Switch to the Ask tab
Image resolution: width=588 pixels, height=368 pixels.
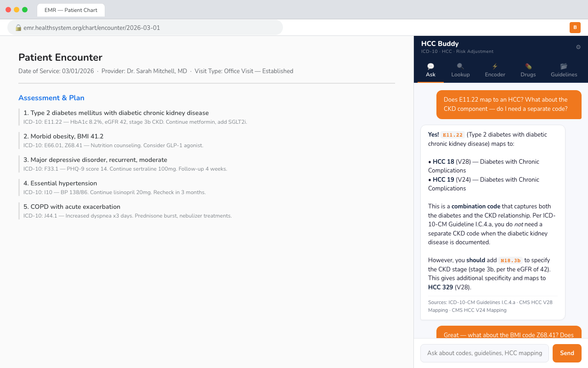tap(430, 70)
